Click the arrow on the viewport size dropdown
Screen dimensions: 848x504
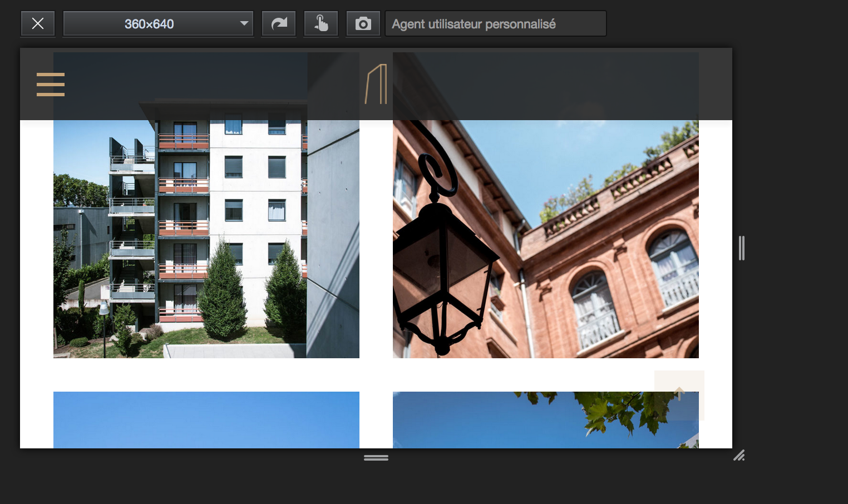coord(244,24)
